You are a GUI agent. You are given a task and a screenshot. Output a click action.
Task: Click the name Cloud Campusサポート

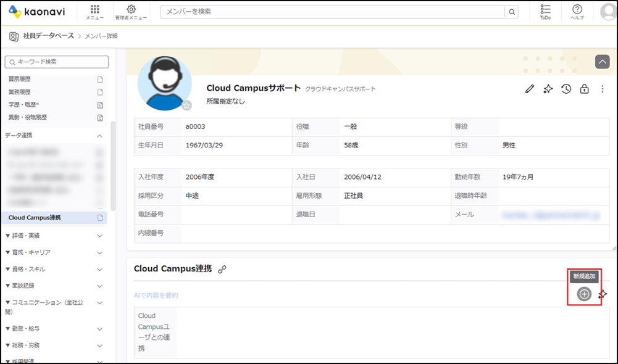point(253,88)
